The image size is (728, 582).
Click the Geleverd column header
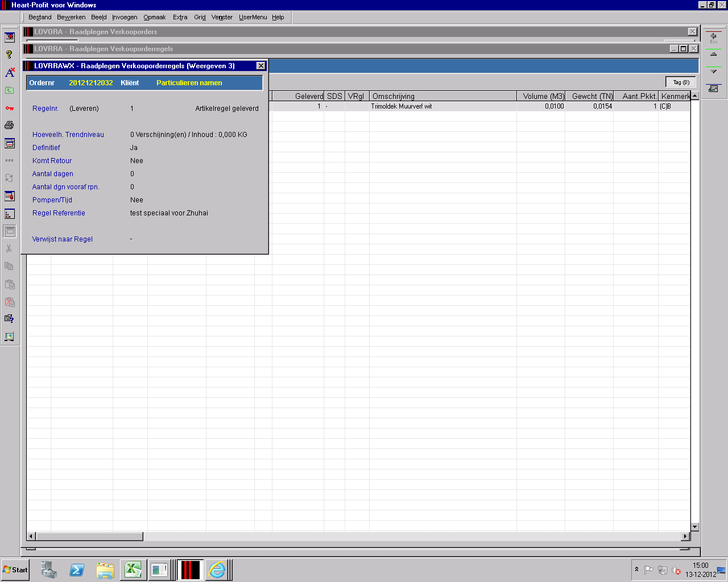298,96
